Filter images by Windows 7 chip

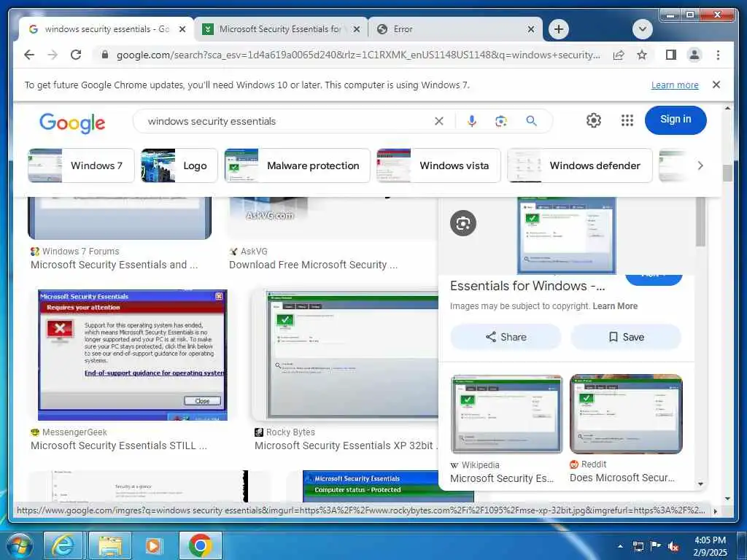point(81,166)
